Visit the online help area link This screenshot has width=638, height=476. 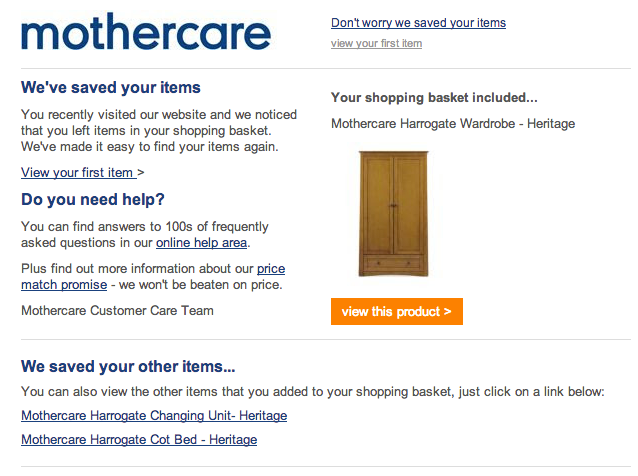(x=201, y=243)
